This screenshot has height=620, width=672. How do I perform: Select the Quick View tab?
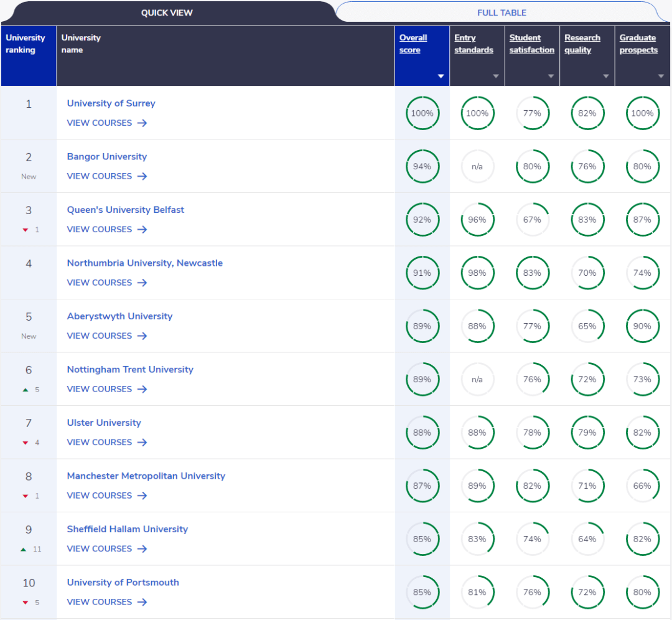(x=167, y=12)
